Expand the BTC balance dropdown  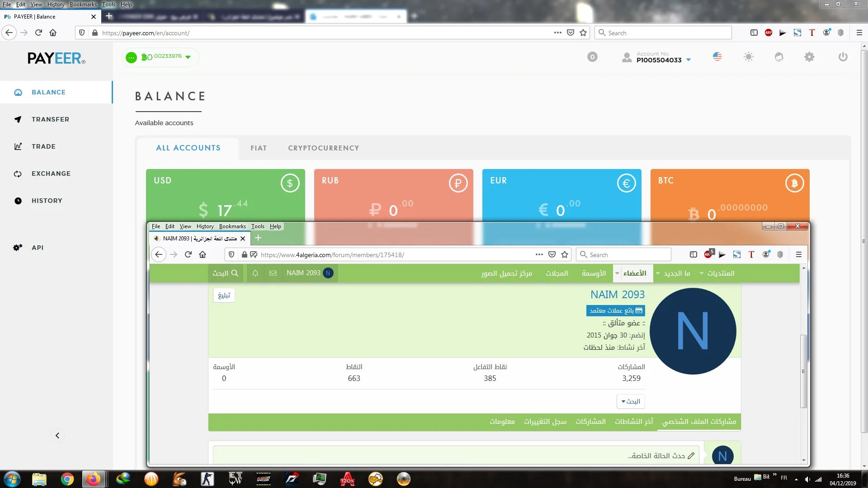point(188,57)
